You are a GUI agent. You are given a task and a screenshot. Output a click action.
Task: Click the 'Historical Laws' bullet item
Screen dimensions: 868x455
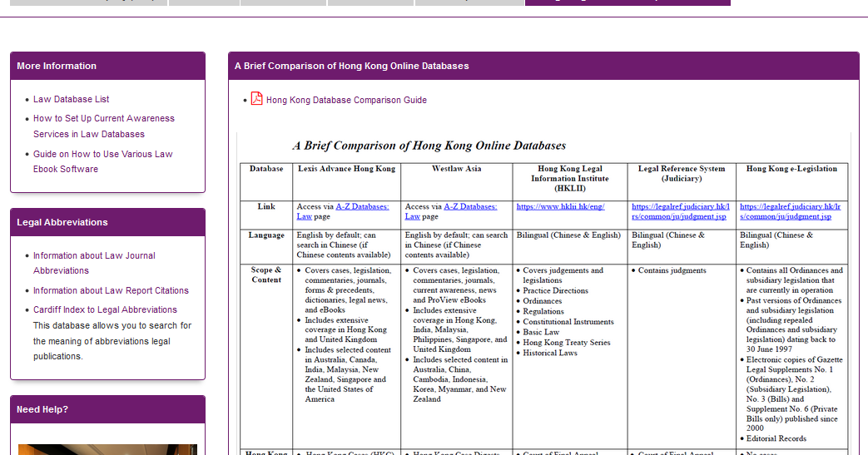point(550,354)
